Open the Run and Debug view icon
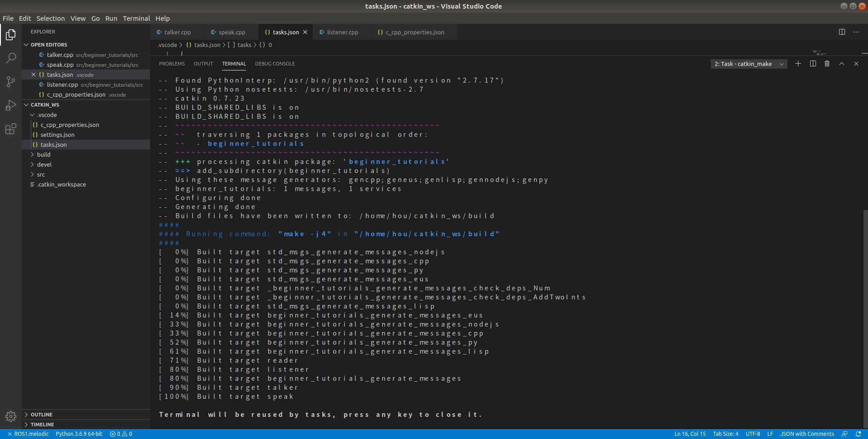868x439 pixels. [x=11, y=105]
